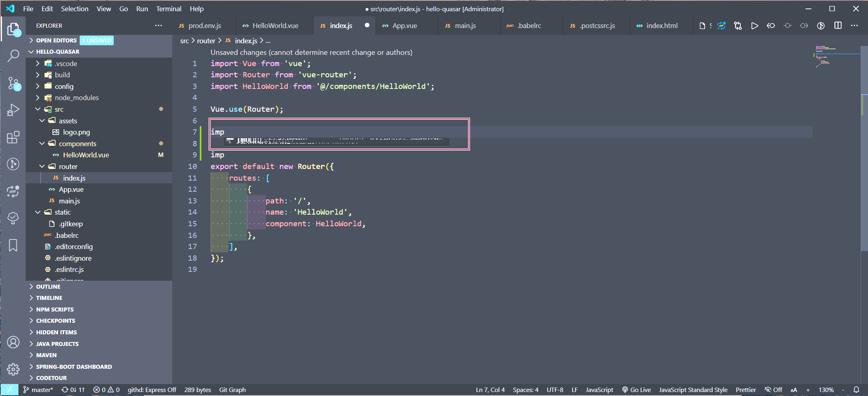This screenshot has width=868, height=396.
Task: Open the Run and Debug panel
Action: pos(13,110)
